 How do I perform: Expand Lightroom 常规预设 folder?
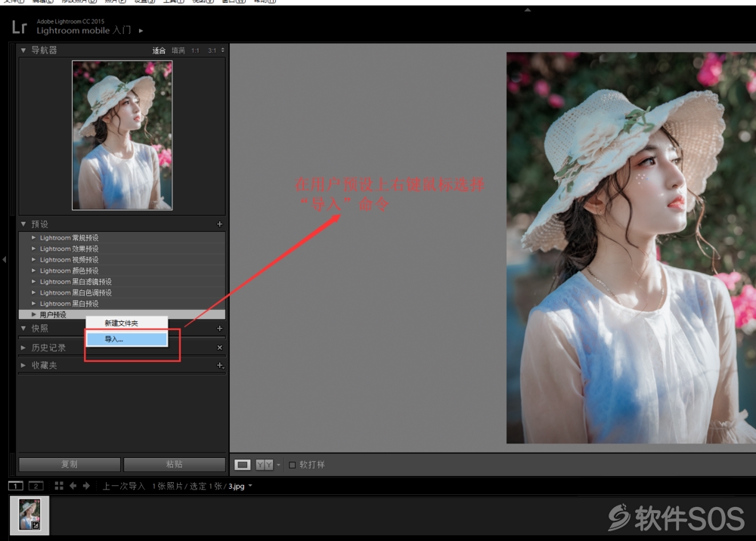coord(34,237)
